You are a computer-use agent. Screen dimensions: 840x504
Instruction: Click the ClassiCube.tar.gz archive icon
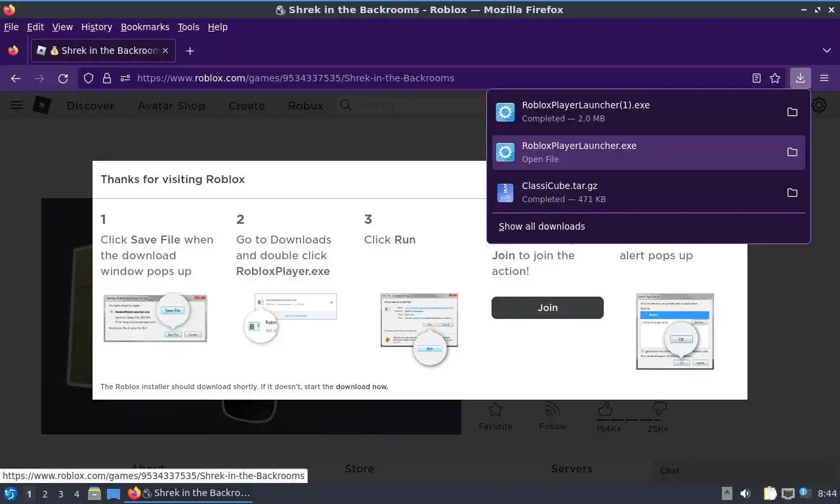pyautogui.click(x=505, y=192)
